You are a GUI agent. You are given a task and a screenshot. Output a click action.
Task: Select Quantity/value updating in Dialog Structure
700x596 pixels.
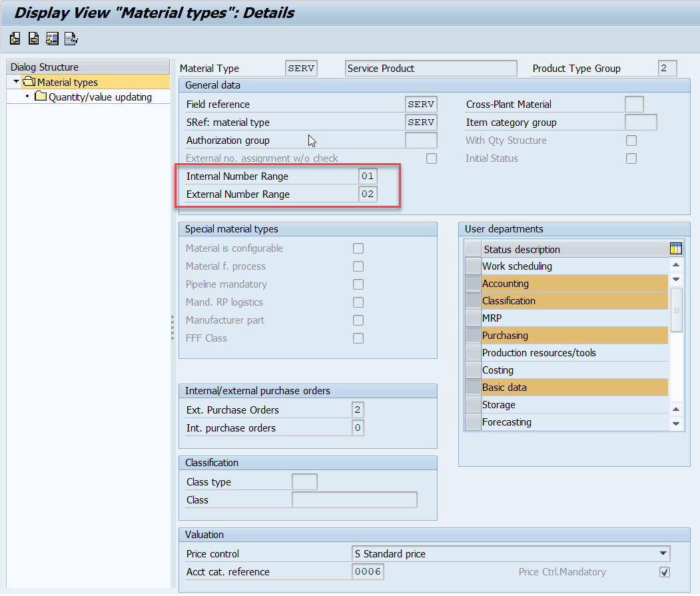[x=100, y=97]
